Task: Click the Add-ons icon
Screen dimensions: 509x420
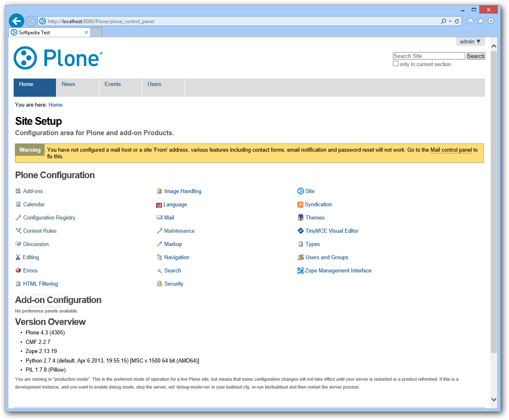Action: pyautogui.click(x=18, y=191)
